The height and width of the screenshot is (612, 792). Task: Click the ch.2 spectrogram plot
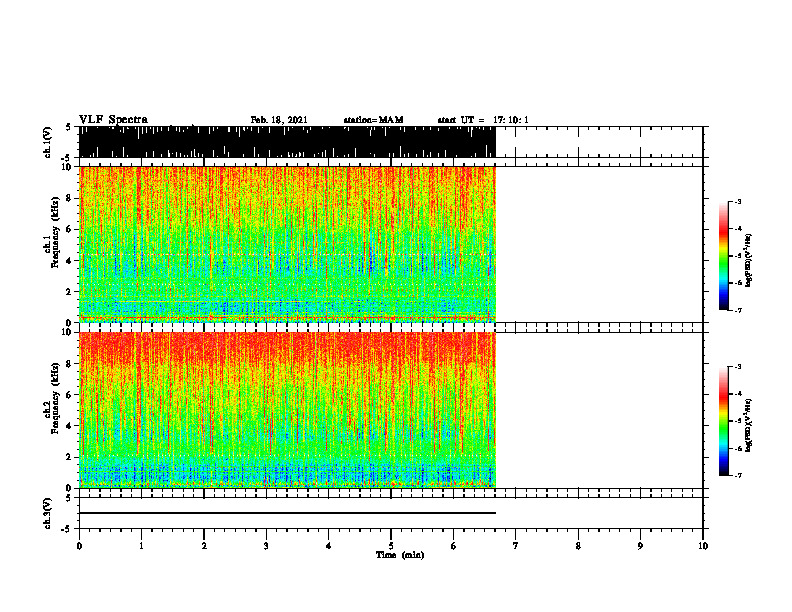(287, 410)
